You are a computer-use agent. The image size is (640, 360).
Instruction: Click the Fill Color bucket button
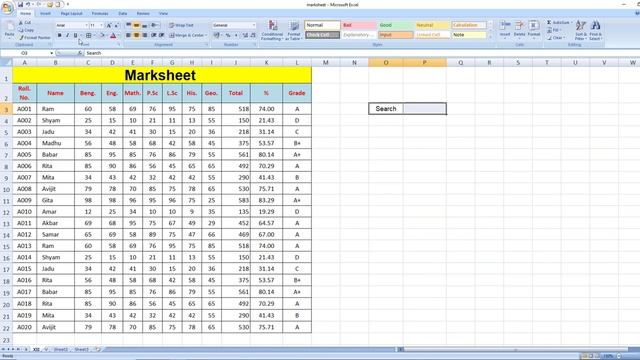pos(102,36)
